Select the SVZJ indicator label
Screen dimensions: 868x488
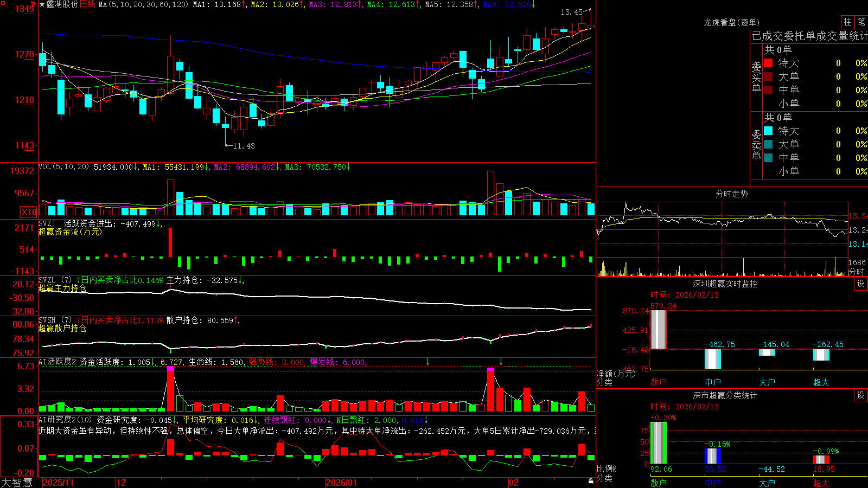click(x=47, y=223)
